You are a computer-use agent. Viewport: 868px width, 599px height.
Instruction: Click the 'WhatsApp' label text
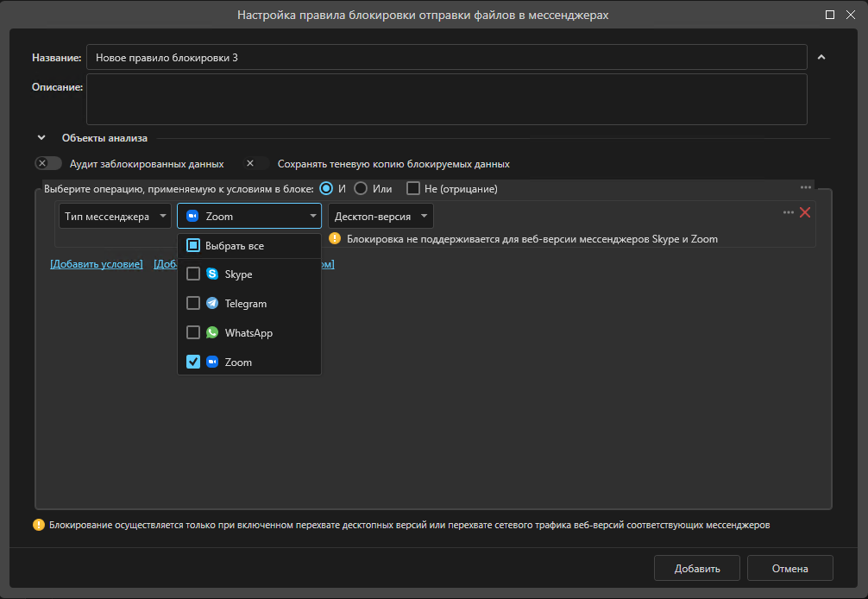point(248,332)
